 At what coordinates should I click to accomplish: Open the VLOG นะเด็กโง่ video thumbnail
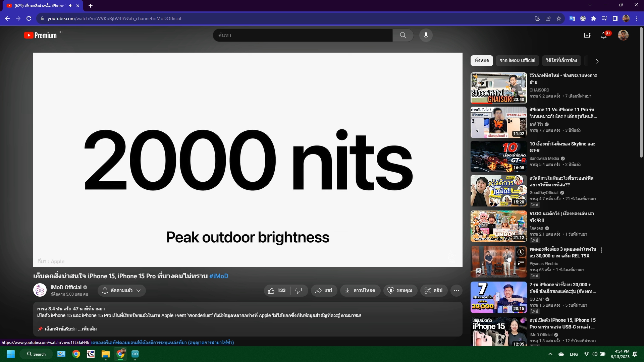(x=498, y=226)
